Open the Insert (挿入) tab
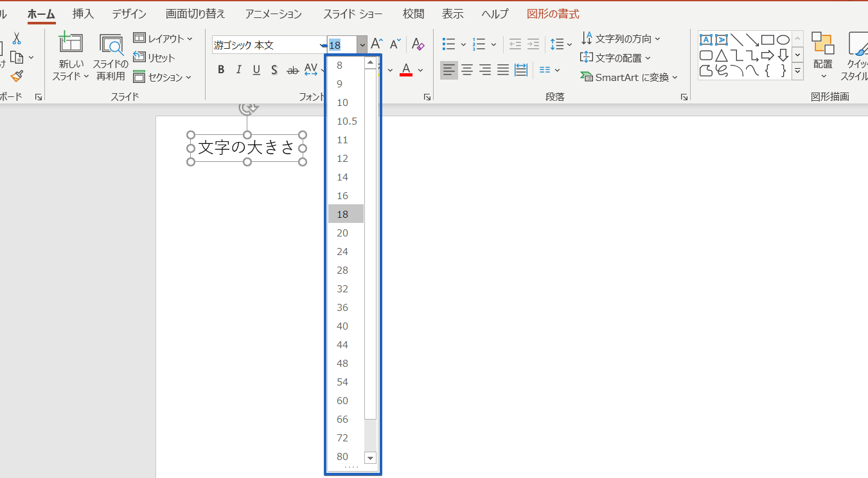This screenshot has width=868, height=478. [83, 13]
